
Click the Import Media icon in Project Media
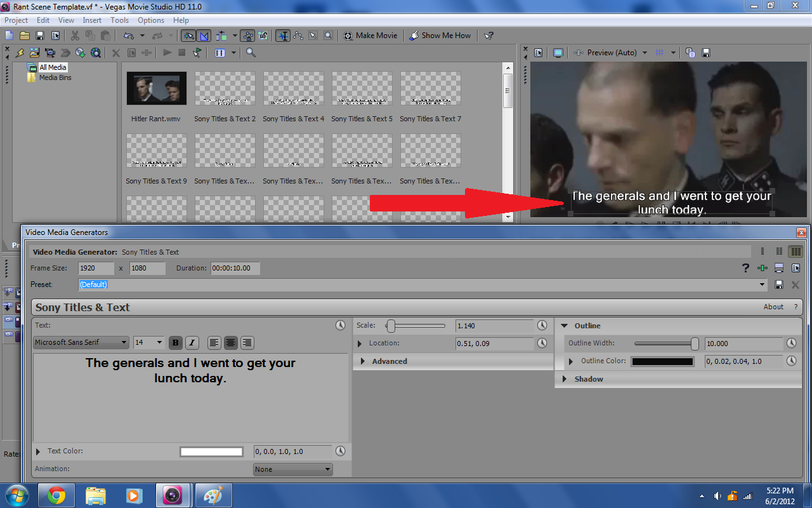click(x=34, y=53)
